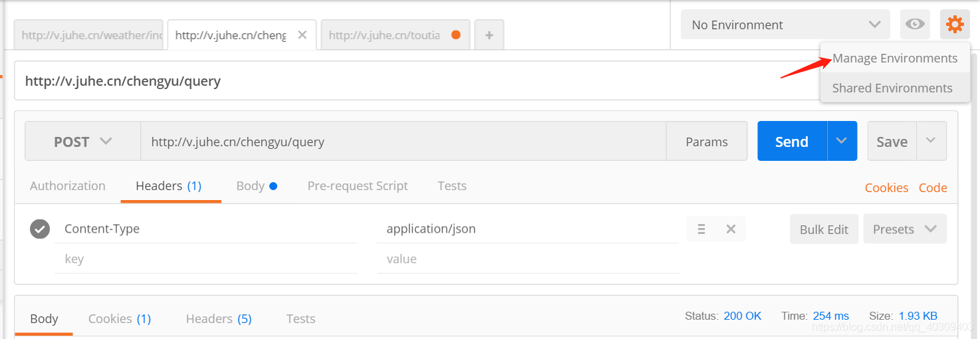
Task: Click the request URL input field
Action: point(402,142)
